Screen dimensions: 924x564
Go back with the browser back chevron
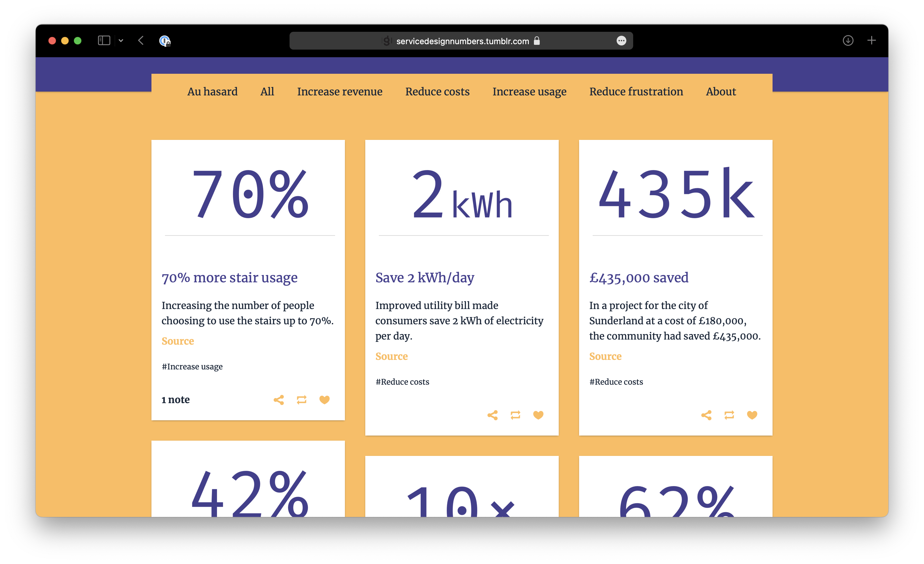point(141,40)
